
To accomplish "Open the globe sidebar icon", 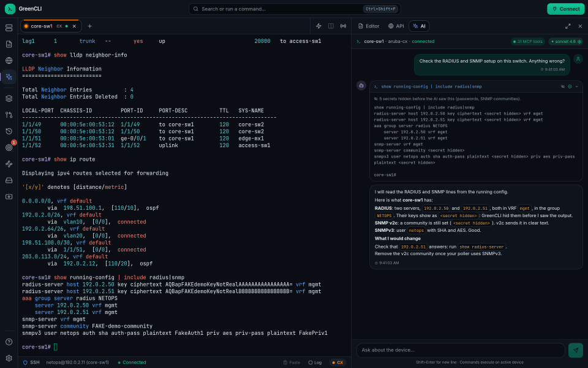I will coord(9,61).
